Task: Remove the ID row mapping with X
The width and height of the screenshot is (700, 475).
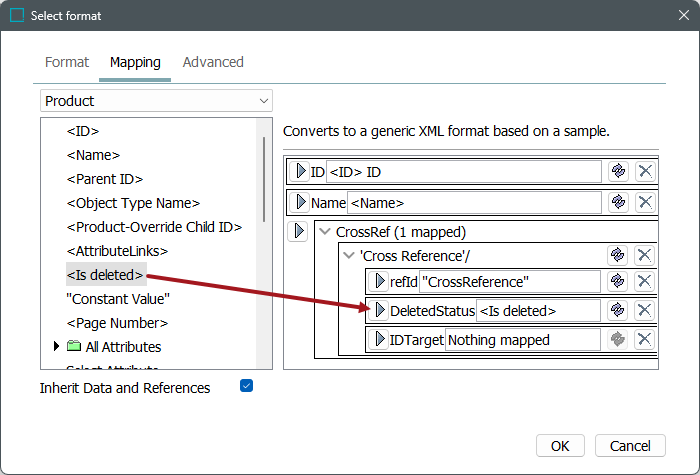Action: [x=645, y=171]
